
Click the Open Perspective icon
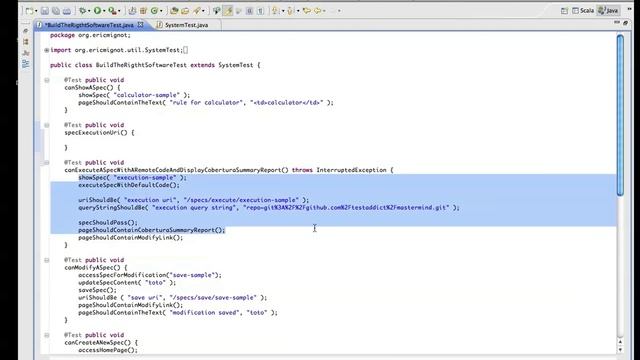[564, 11]
